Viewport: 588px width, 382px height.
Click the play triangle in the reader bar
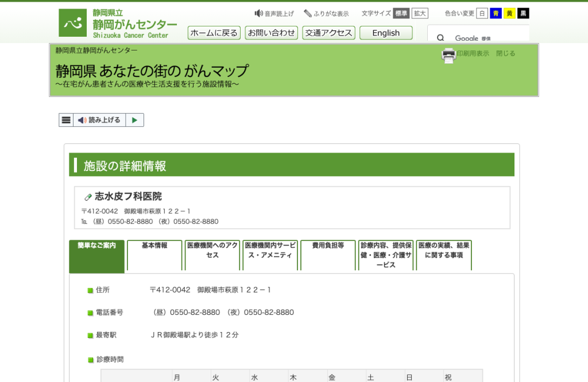pyautogui.click(x=134, y=120)
